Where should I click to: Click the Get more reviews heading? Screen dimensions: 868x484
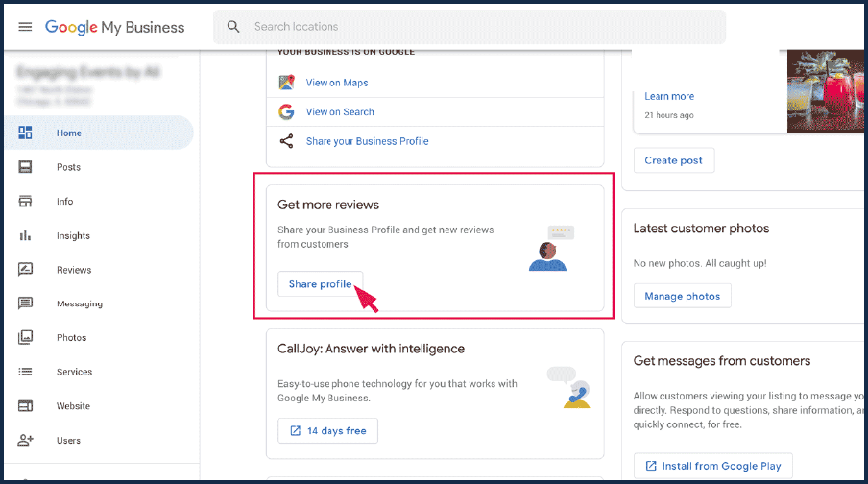click(328, 205)
